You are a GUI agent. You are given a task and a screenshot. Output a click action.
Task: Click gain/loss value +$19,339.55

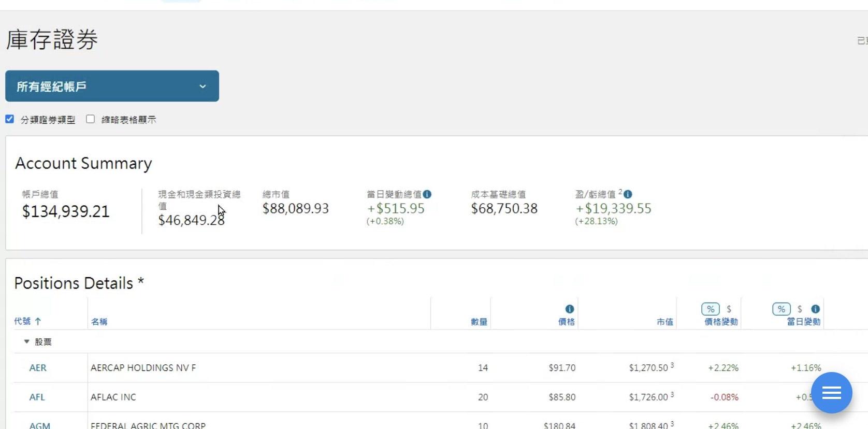(x=614, y=208)
